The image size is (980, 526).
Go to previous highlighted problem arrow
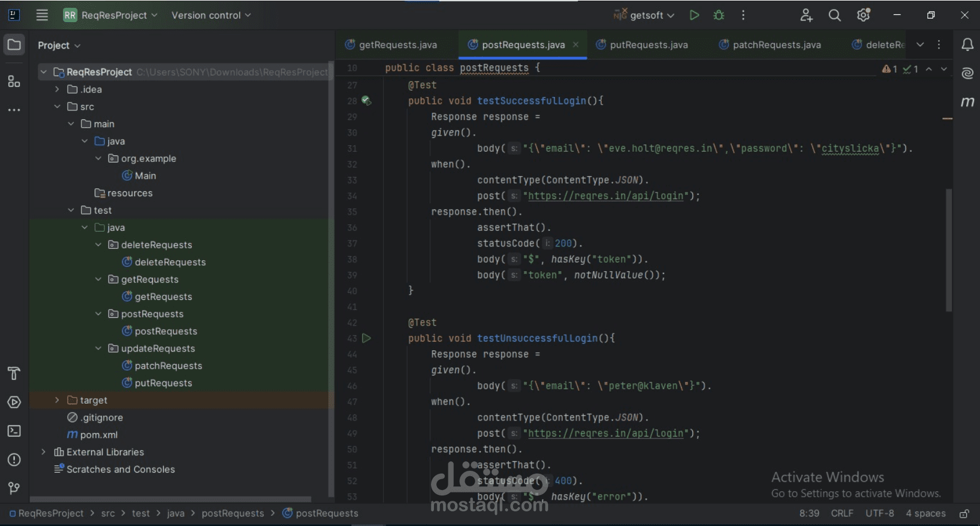pyautogui.click(x=928, y=69)
